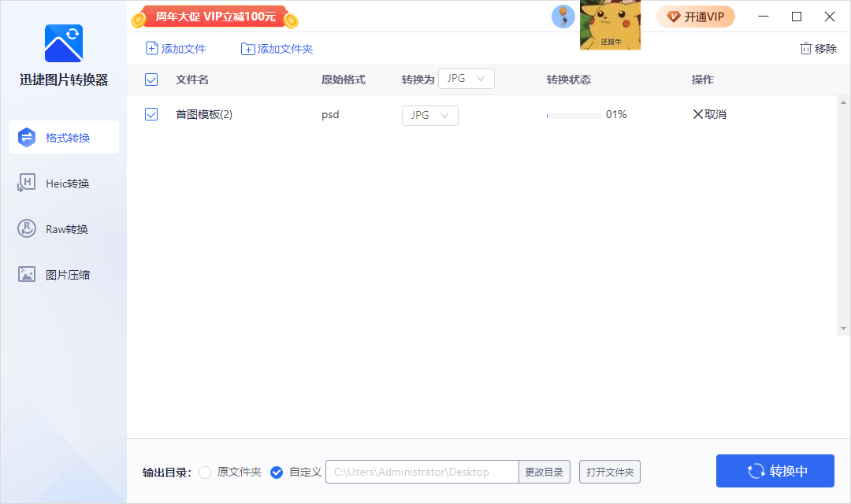Screen dimensions: 851x504
Task: Click the 操作 column header
Action: pyautogui.click(x=703, y=80)
